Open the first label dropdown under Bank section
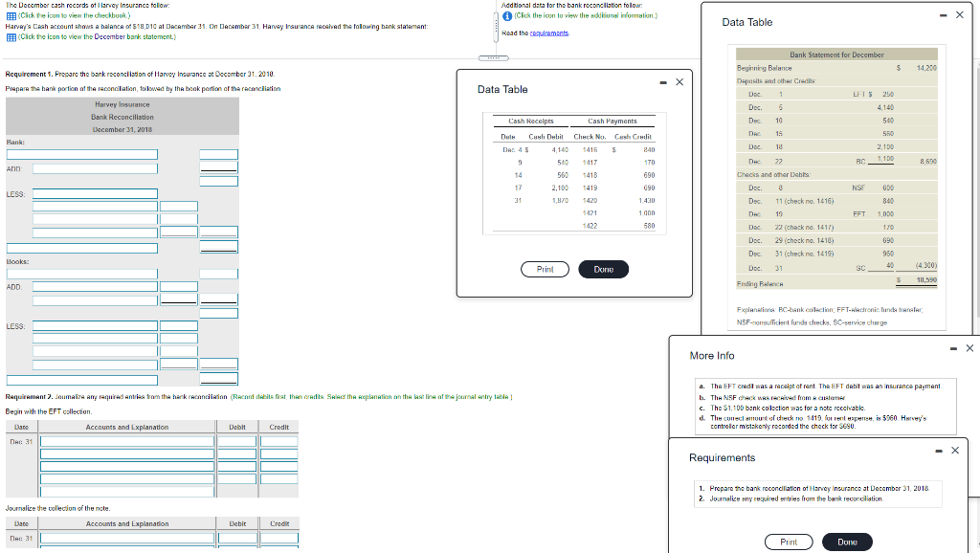Image resolution: width=980 pixels, height=553 pixels. [x=81, y=153]
